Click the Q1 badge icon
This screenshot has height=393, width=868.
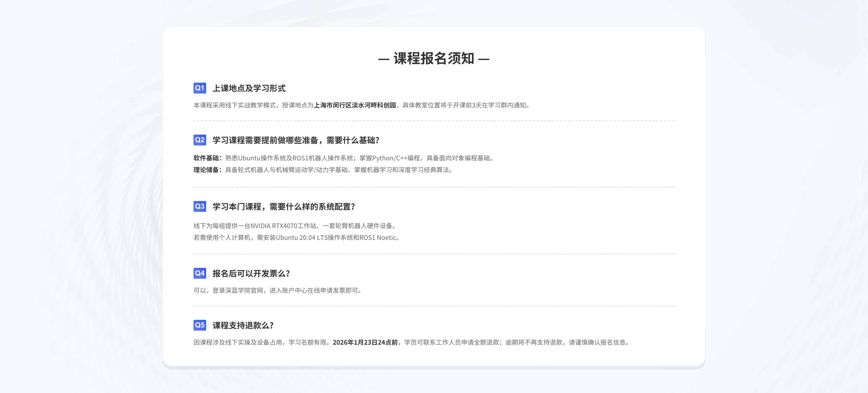(x=199, y=88)
